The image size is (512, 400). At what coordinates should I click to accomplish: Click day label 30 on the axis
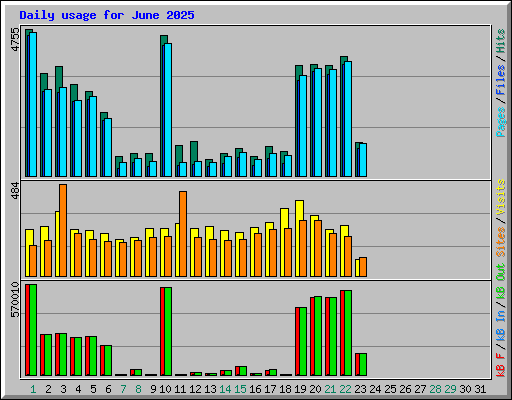tap(465, 389)
